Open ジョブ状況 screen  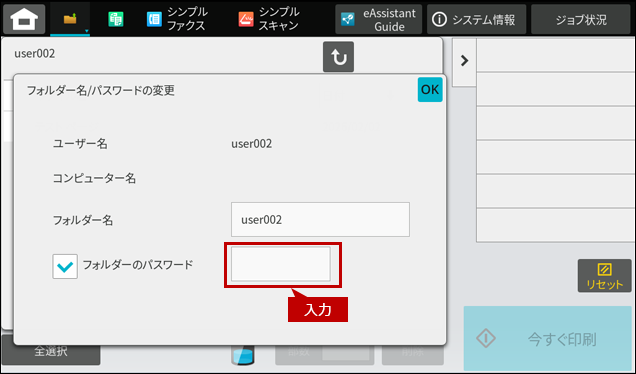pos(581,19)
